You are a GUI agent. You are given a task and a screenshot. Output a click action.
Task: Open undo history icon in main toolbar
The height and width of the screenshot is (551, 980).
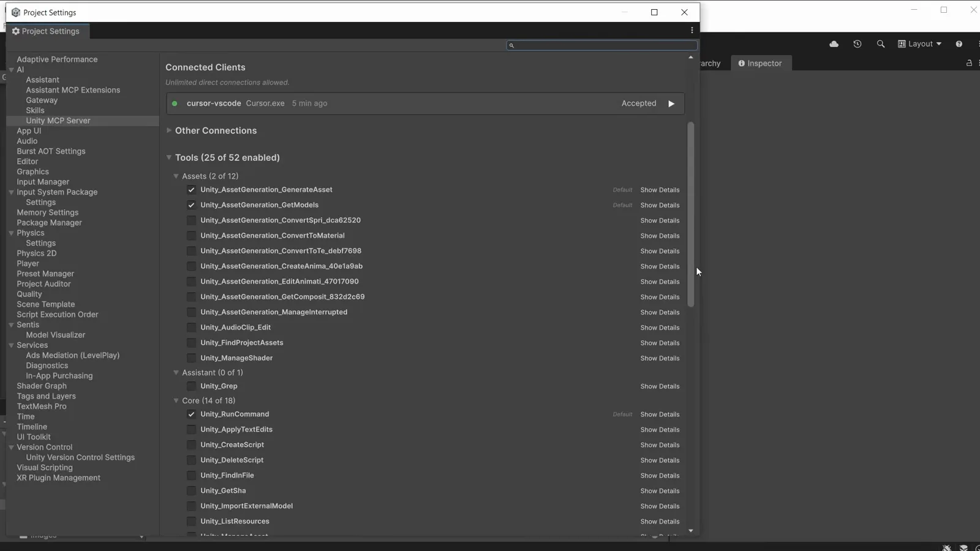point(858,44)
